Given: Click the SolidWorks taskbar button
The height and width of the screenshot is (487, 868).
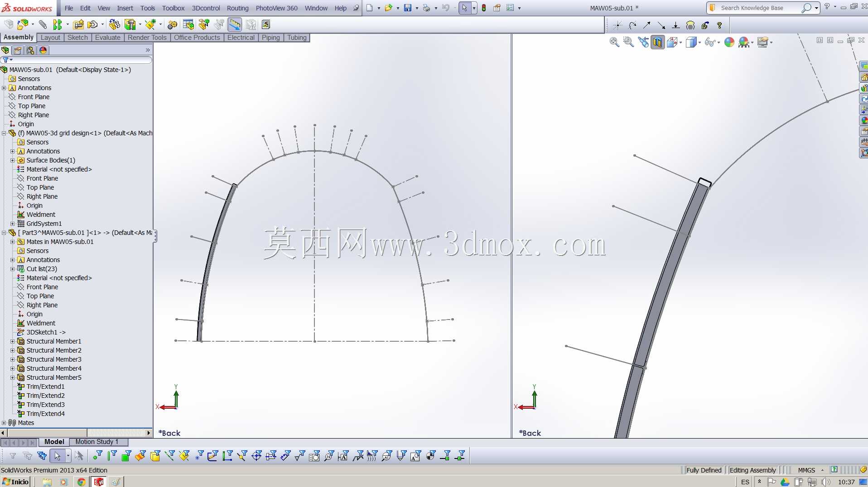Looking at the screenshot, I should pyautogui.click(x=99, y=482).
